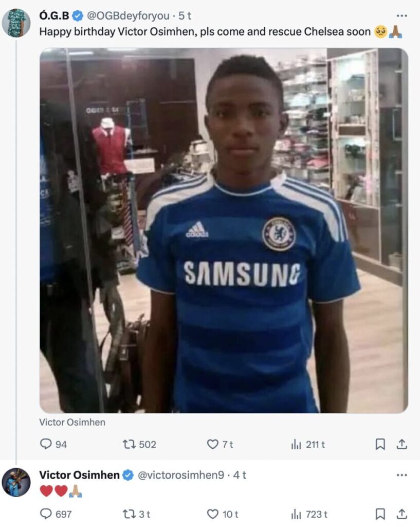
Task: View analytics of Victor Osimhen's reply
Action: (296, 514)
